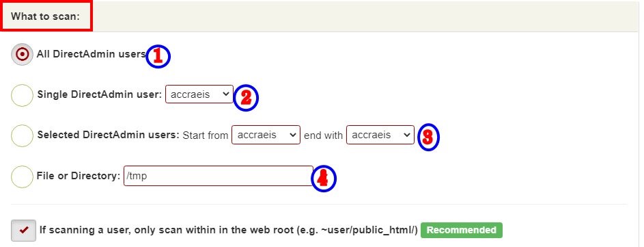Uncheck the only scan within web root checkbox
The width and height of the screenshot is (644, 247).
23,230
